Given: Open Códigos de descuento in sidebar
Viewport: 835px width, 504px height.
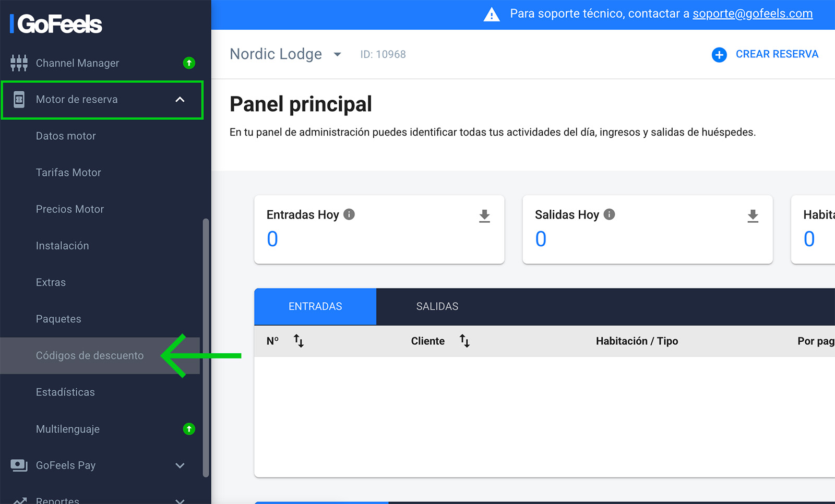Looking at the screenshot, I should coord(90,356).
